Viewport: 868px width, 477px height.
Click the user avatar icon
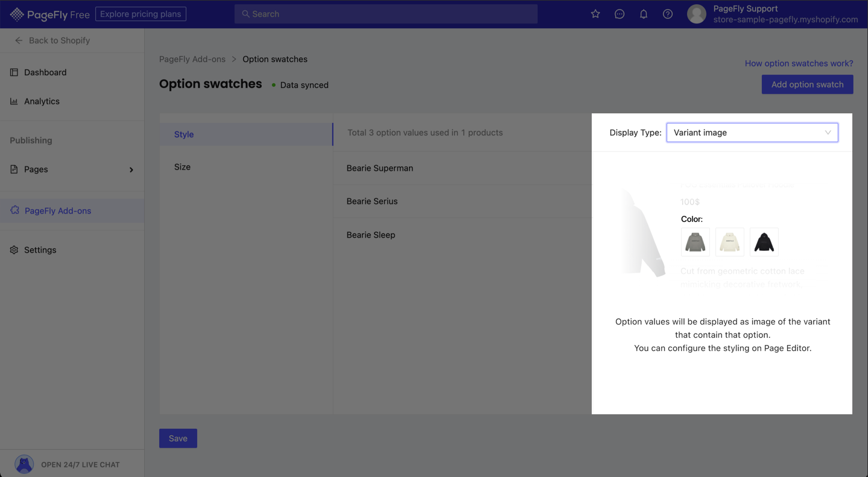pos(697,14)
